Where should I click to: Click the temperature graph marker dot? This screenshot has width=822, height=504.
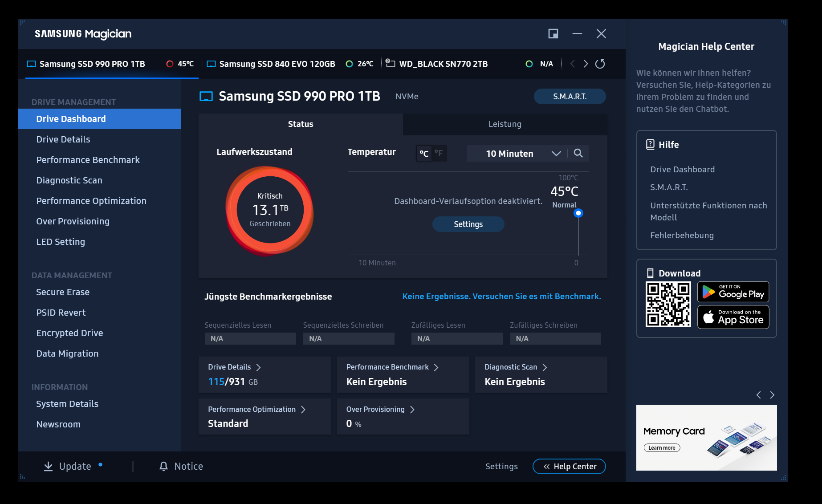578,213
